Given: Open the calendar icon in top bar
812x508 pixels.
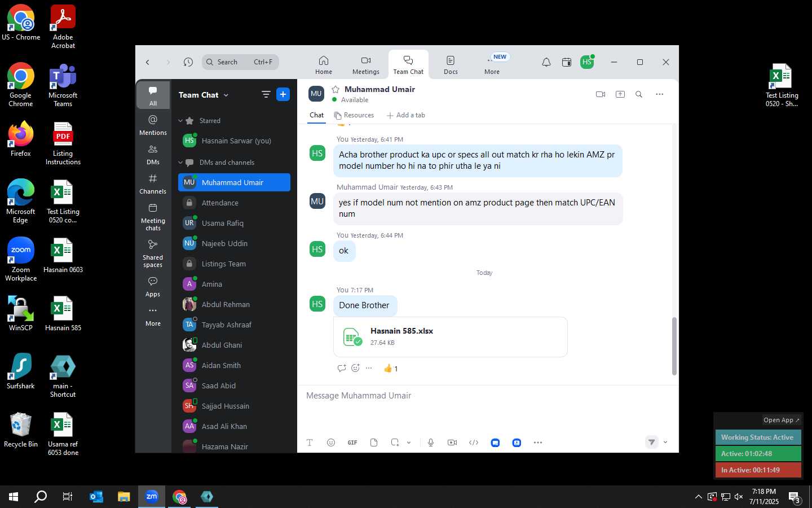Looking at the screenshot, I should point(567,62).
